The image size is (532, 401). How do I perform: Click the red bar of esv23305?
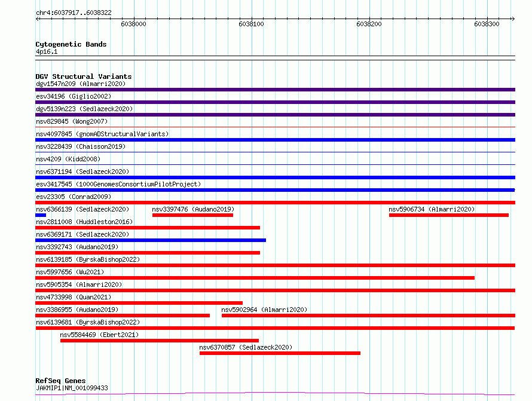275,203
